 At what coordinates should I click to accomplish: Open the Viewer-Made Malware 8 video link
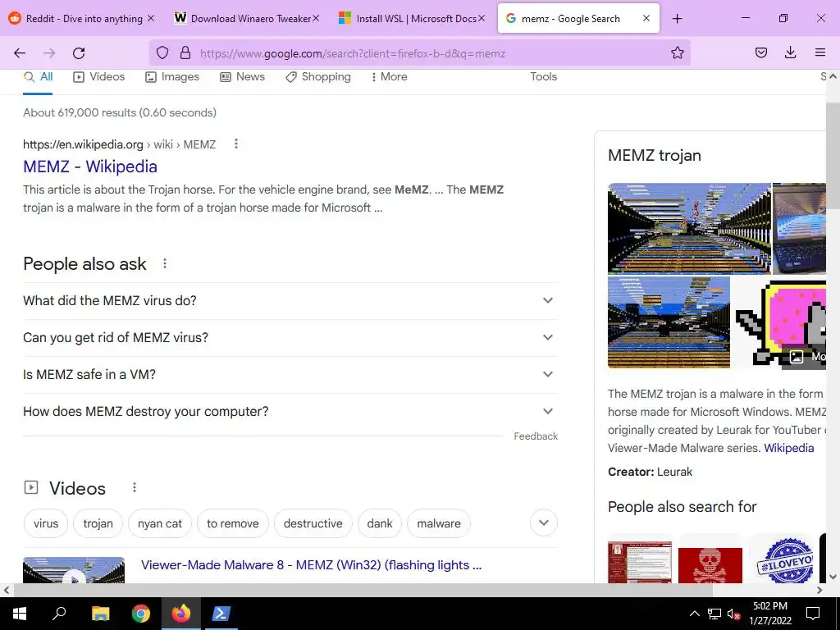pyautogui.click(x=311, y=565)
